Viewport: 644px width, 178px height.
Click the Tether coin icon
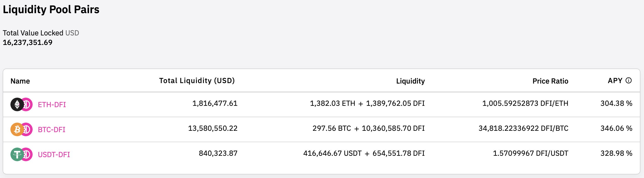point(17,154)
